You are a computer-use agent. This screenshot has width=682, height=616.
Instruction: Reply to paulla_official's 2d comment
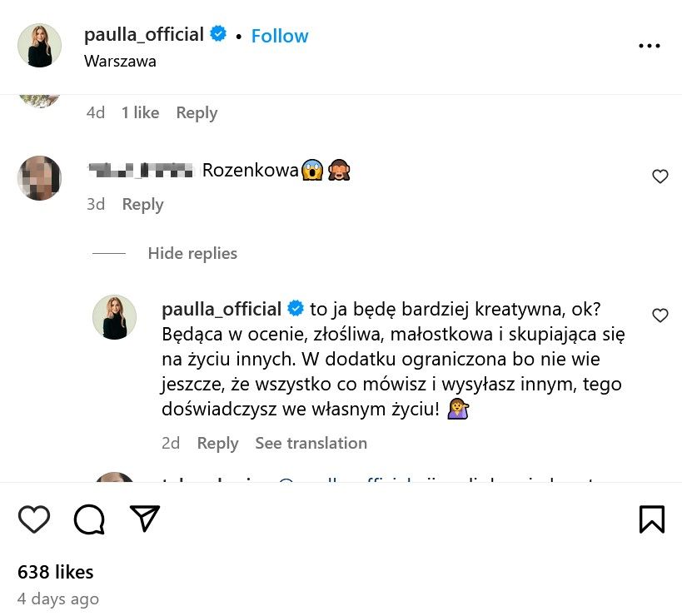[217, 443]
